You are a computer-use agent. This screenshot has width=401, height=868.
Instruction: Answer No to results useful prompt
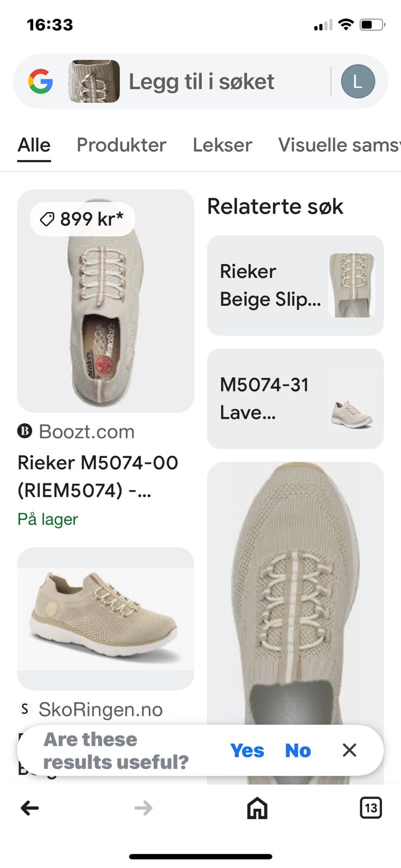click(x=298, y=750)
